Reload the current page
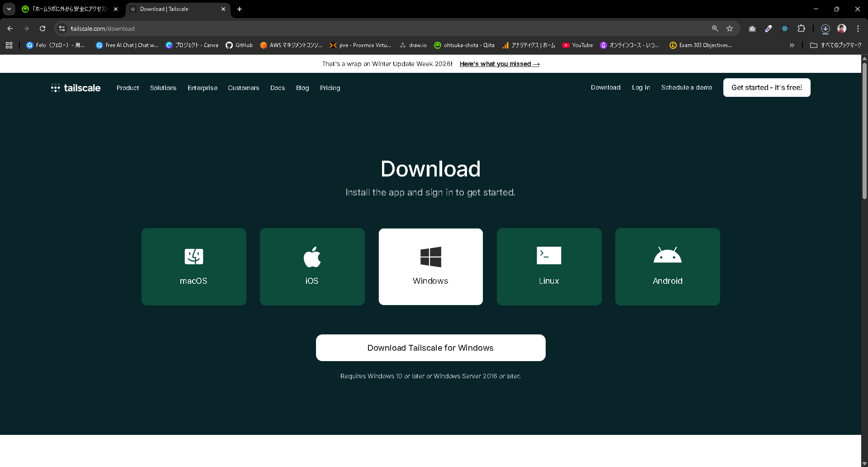The height and width of the screenshot is (467, 868). click(42, 29)
